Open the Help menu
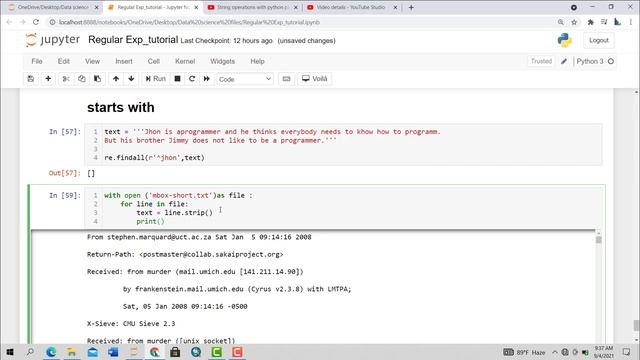Viewport: 640px width, 360px height. coord(257,61)
